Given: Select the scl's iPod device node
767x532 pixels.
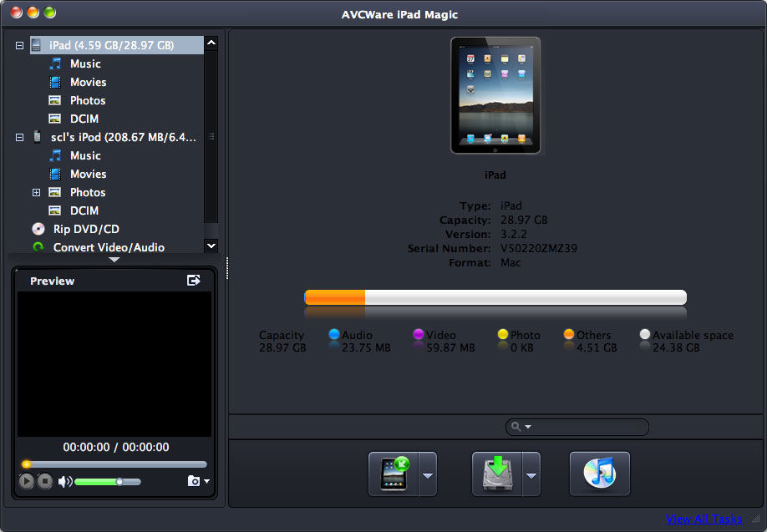Looking at the screenshot, I should 124,138.
